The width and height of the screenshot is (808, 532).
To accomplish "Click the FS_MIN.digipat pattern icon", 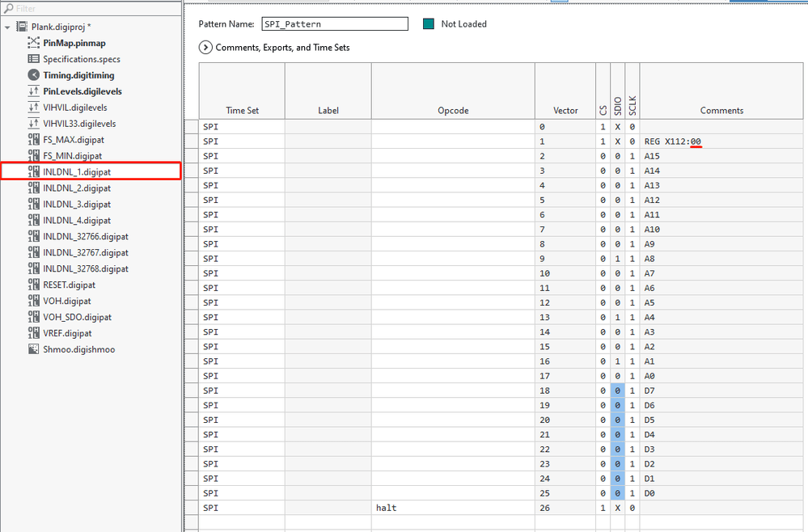I will [33, 155].
